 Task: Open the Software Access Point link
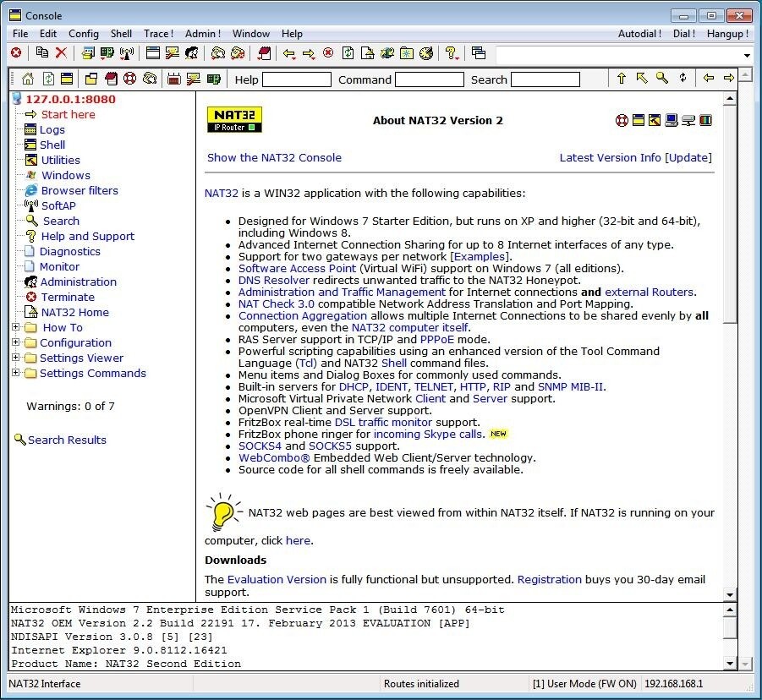297,268
